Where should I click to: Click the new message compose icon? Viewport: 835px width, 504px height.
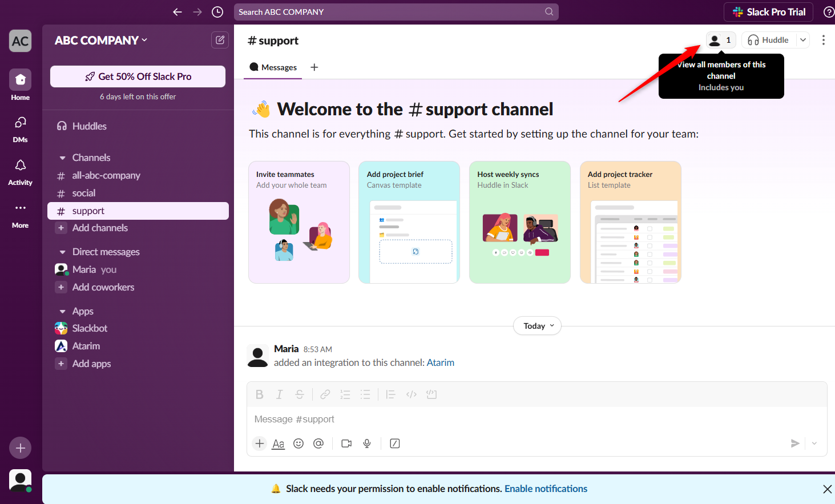220,40
